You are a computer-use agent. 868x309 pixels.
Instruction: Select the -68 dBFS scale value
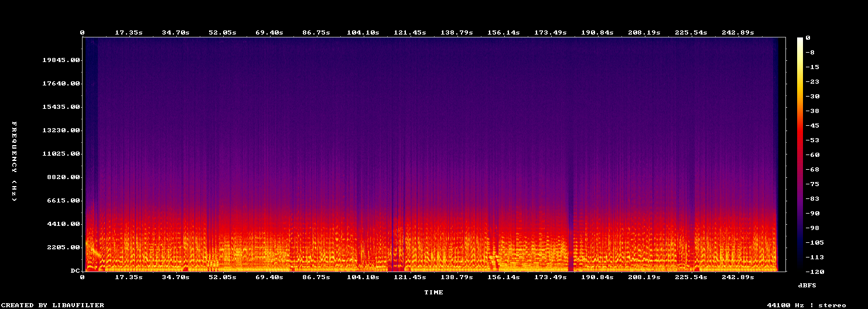[812, 170]
